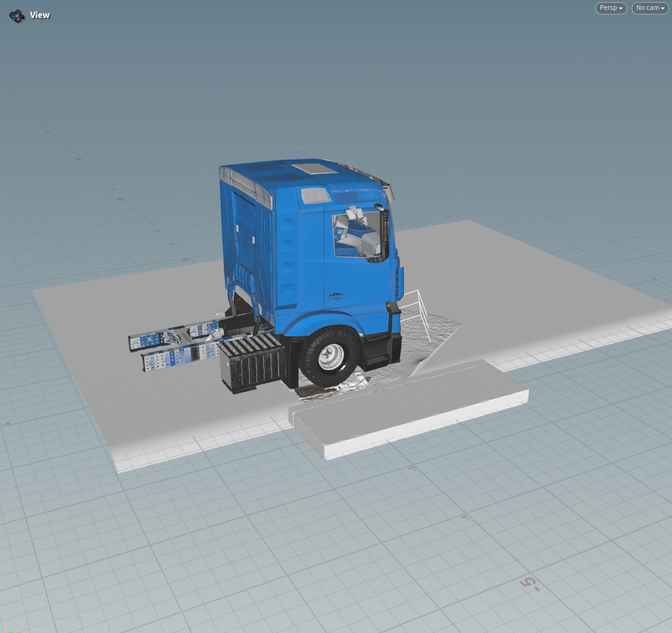Open the Persp projection dropdown
Screen dimensions: 672x633
(x=610, y=8)
